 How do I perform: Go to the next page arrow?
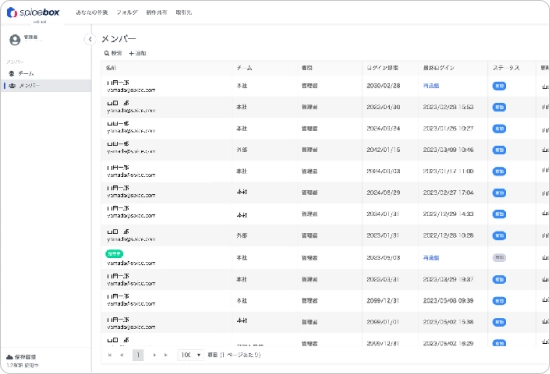pyautogui.click(x=154, y=355)
